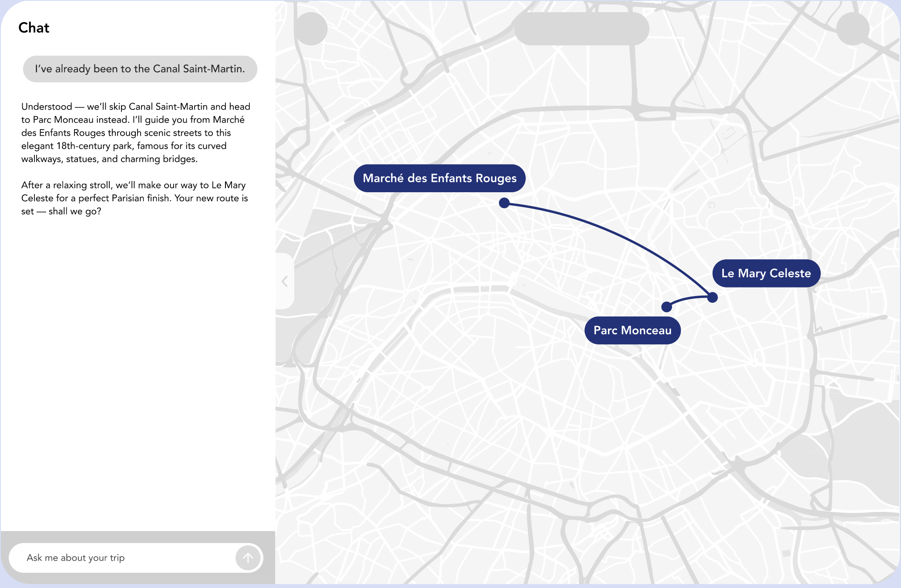Click the gray circle button at map top-right
901x588 pixels.
click(853, 29)
